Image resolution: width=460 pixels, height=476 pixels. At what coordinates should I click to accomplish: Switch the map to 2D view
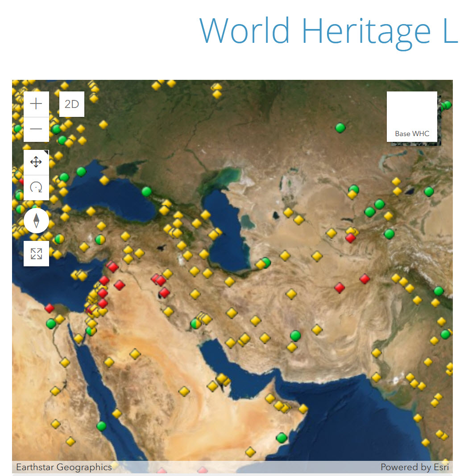click(x=72, y=104)
